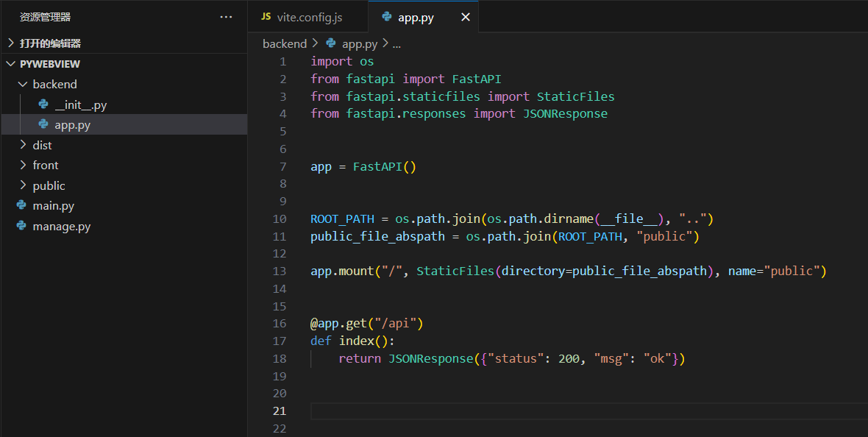Click the name="public" argument
The width and height of the screenshot is (868, 437).
click(x=773, y=271)
